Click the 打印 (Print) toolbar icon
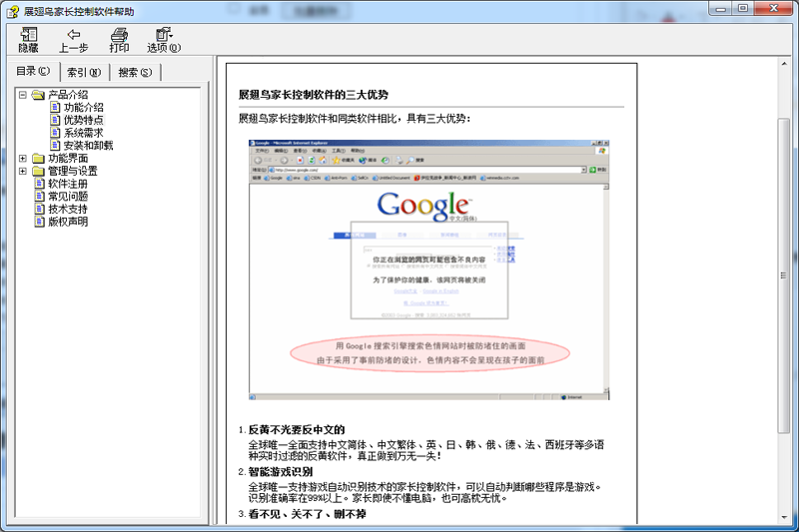799x532 pixels. [x=119, y=40]
